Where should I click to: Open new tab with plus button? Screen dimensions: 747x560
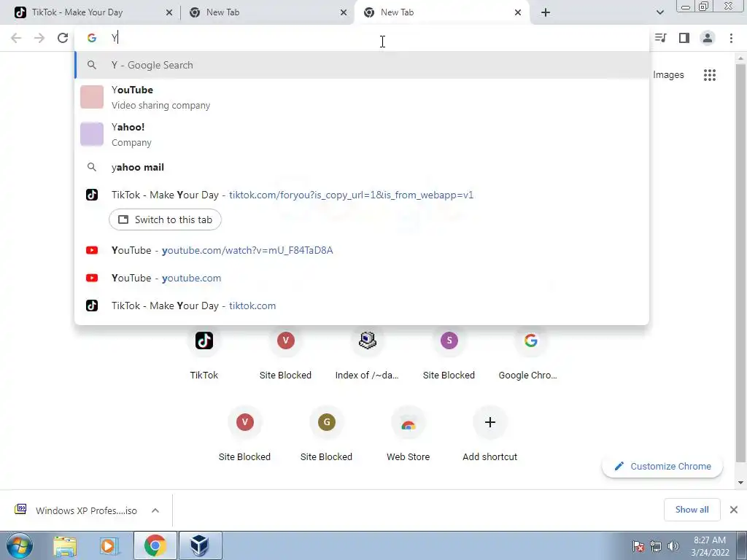[x=546, y=12]
